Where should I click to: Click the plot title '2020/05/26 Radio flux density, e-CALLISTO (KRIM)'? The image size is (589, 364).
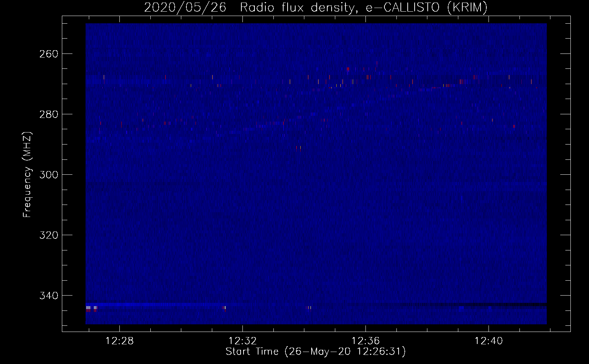[316, 7]
